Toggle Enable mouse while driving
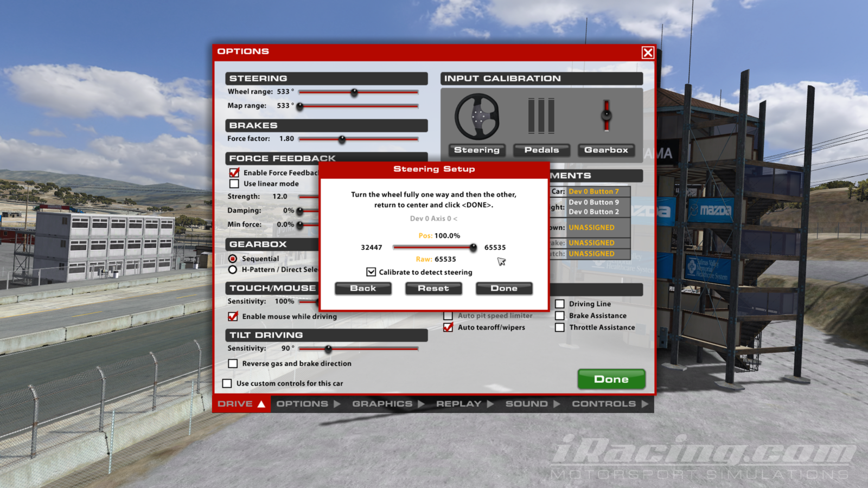The image size is (868, 488). pyautogui.click(x=233, y=316)
